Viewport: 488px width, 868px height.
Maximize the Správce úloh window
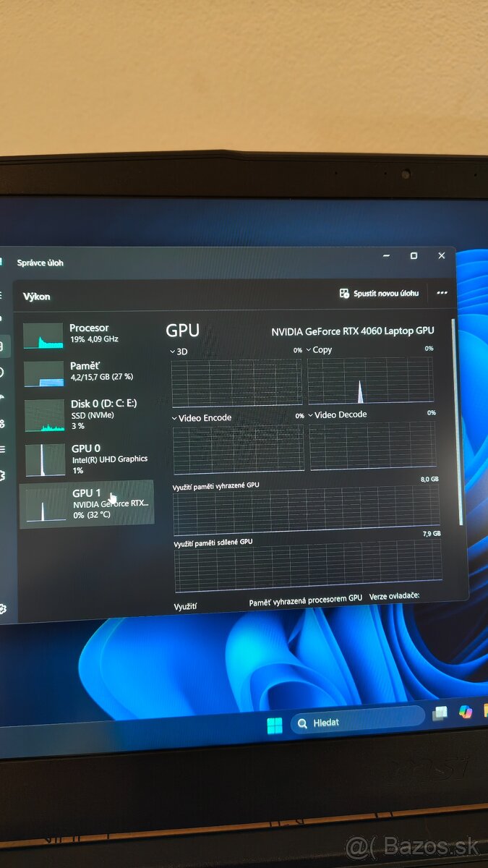pyautogui.click(x=414, y=256)
